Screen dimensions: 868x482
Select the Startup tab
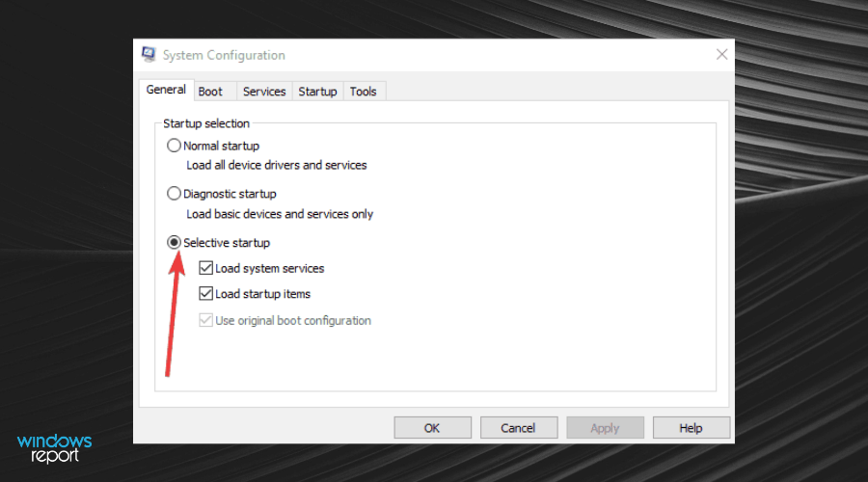click(x=317, y=92)
